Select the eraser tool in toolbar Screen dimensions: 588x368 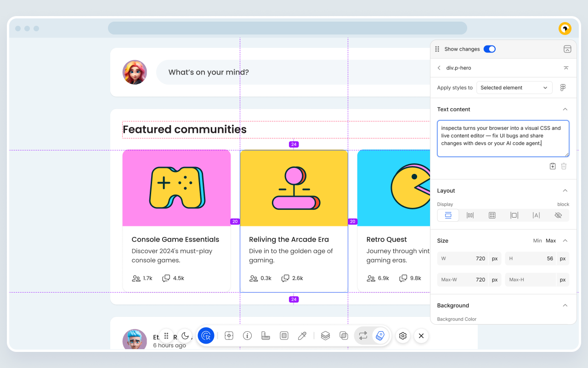coord(380,336)
